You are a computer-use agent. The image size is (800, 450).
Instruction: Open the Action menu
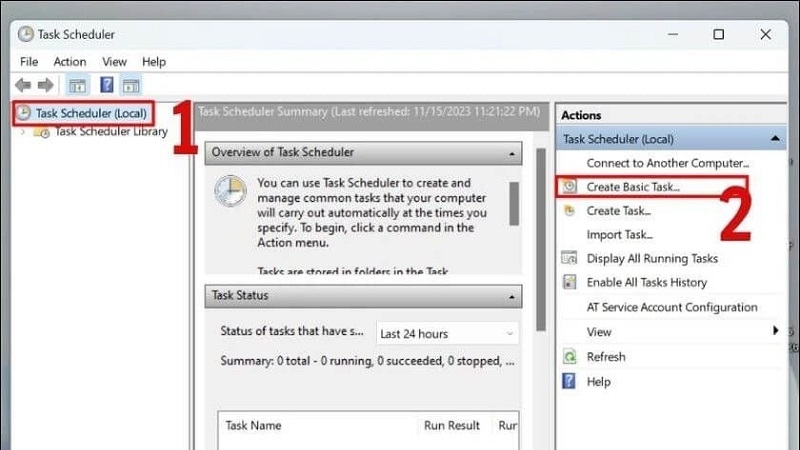pos(70,62)
